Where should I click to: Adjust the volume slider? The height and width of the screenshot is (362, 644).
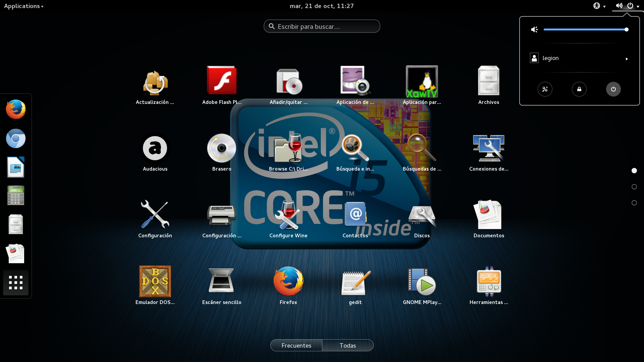[x=586, y=29]
